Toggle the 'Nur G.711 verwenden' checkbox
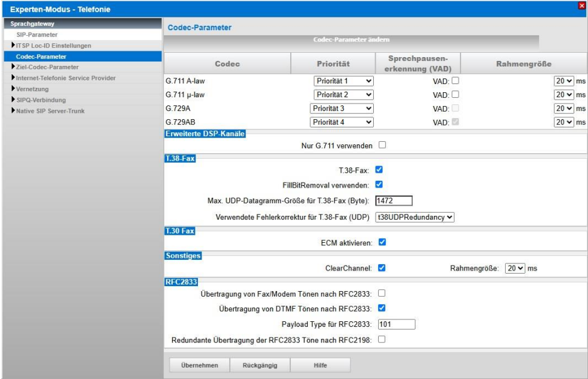588x379 pixels. (381, 146)
